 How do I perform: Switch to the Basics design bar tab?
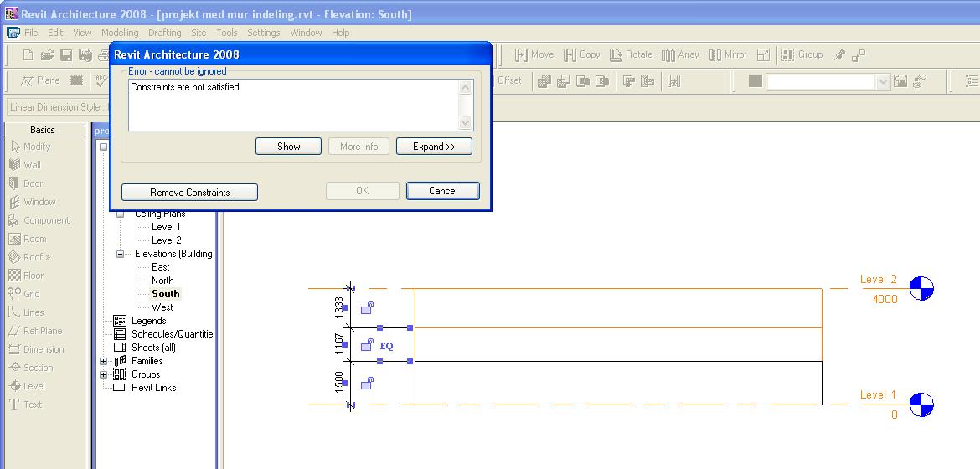[43, 130]
